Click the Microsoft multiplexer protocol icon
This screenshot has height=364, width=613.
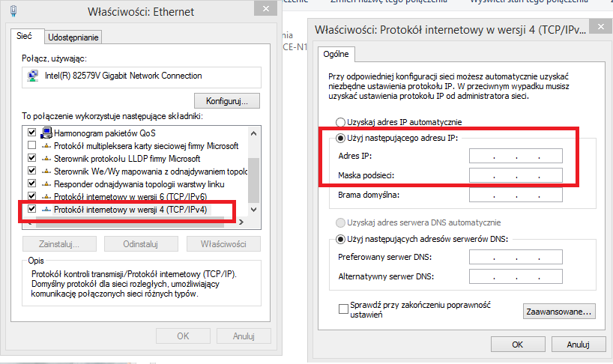click(46, 146)
